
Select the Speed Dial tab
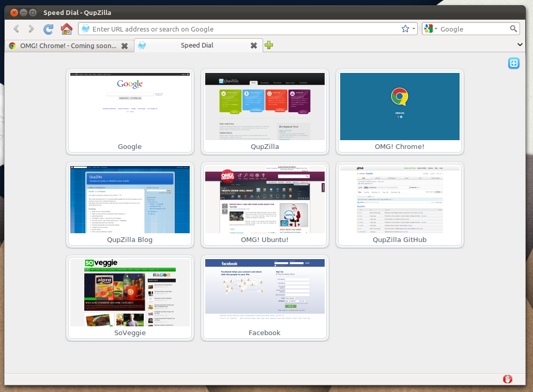coord(196,46)
